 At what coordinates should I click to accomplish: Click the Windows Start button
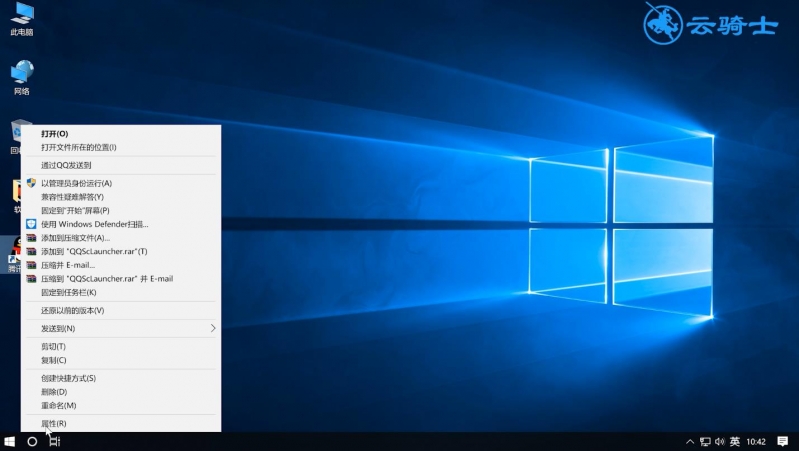[x=9, y=441]
